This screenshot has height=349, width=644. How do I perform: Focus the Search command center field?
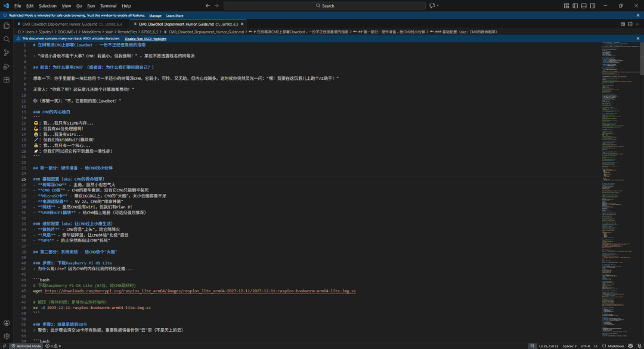click(324, 6)
